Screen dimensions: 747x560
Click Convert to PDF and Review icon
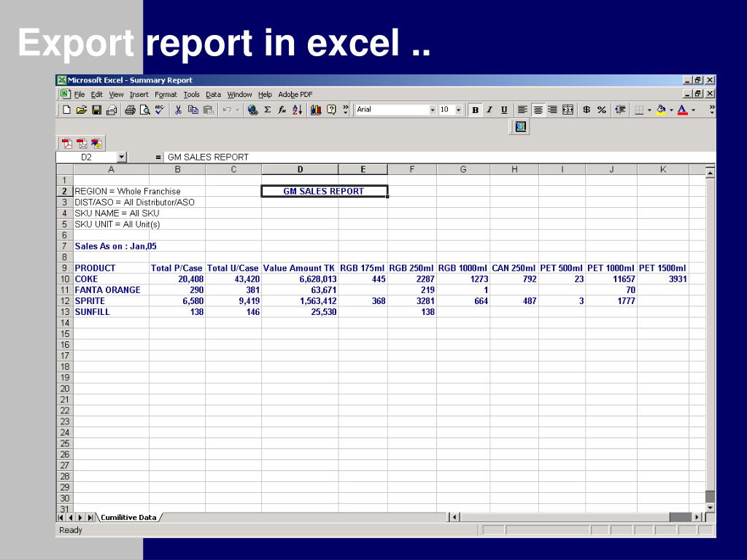coord(97,144)
